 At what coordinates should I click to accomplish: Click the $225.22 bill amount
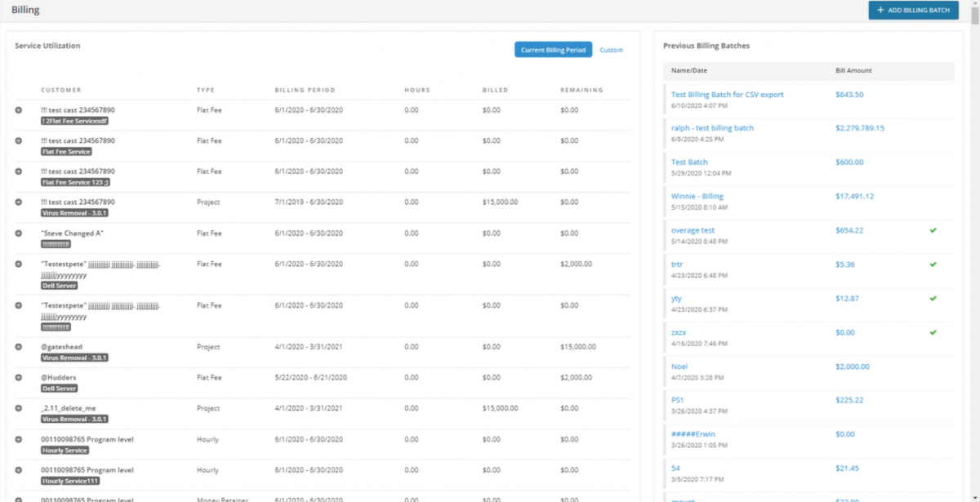(x=849, y=400)
